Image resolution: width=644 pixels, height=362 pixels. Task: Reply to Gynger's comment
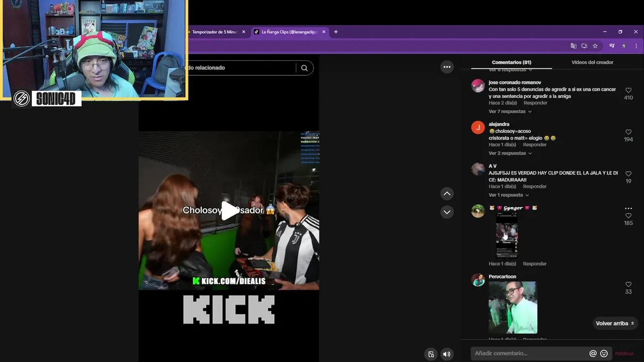click(x=535, y=264)
